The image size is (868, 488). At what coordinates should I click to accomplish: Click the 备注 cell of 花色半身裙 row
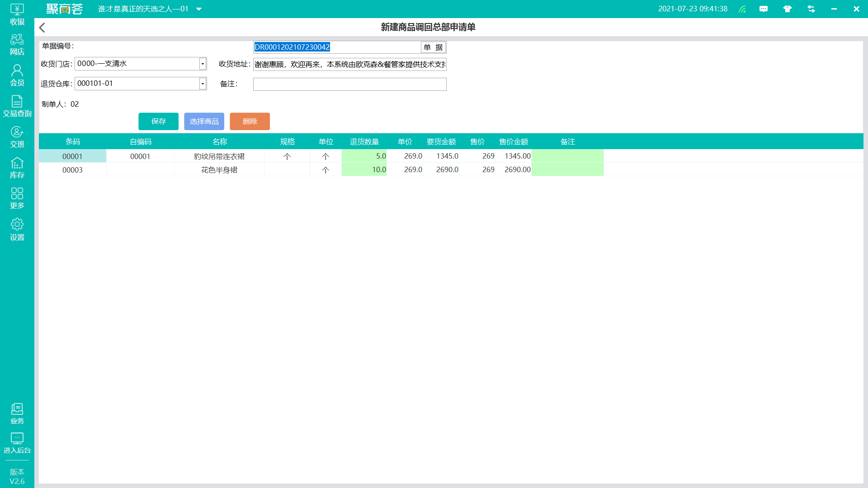tap(568, 169)
